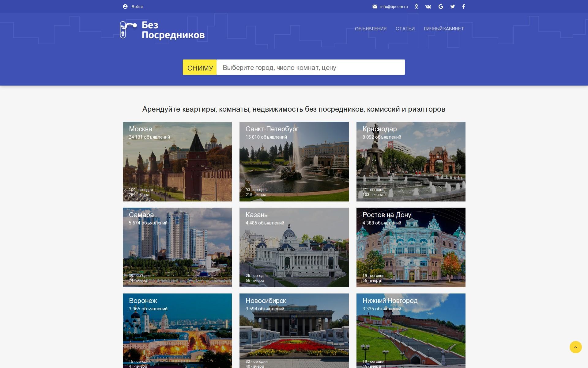588x368 pixels.
Task: Click the Без Посредников logo
Action: (x=162, y=30)
